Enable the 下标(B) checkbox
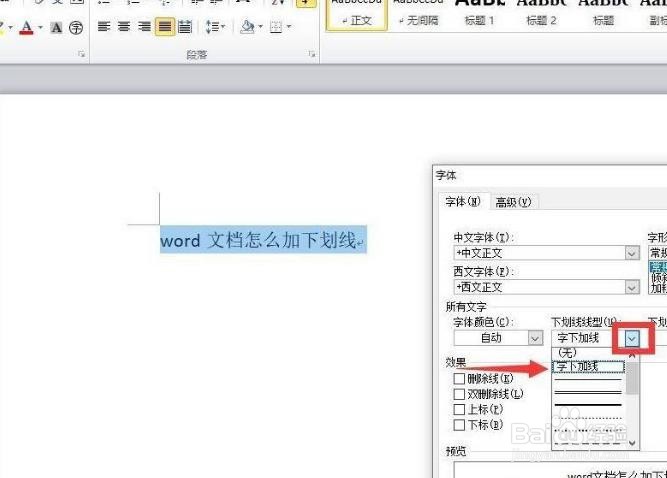The width and height of the screenshot is (667, 478). pyautogui.click(x=459, y=424)
